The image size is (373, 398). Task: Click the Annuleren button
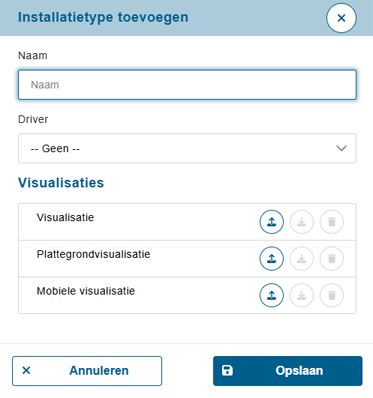click(87, 371)
